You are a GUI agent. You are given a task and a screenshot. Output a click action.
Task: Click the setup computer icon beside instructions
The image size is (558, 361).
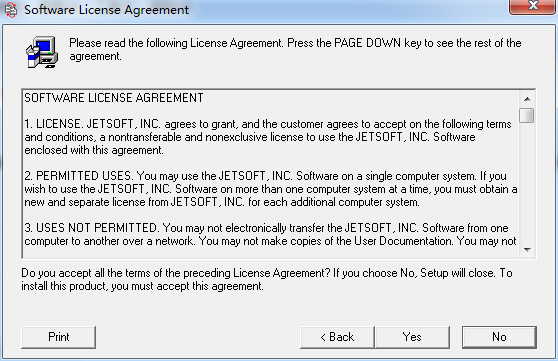[42, 52]
